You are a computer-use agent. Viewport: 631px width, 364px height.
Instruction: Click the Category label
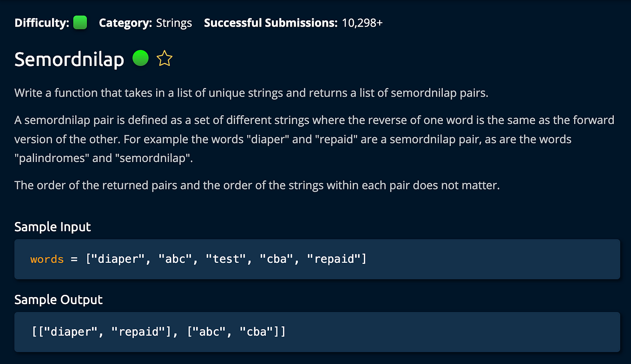125,23
